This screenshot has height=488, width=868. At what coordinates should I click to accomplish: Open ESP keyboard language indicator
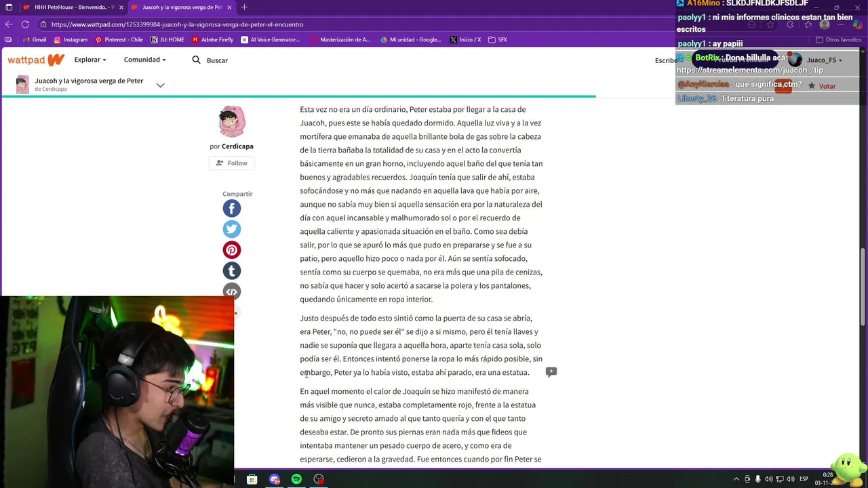pyautogui.click(x=804, y=479)
